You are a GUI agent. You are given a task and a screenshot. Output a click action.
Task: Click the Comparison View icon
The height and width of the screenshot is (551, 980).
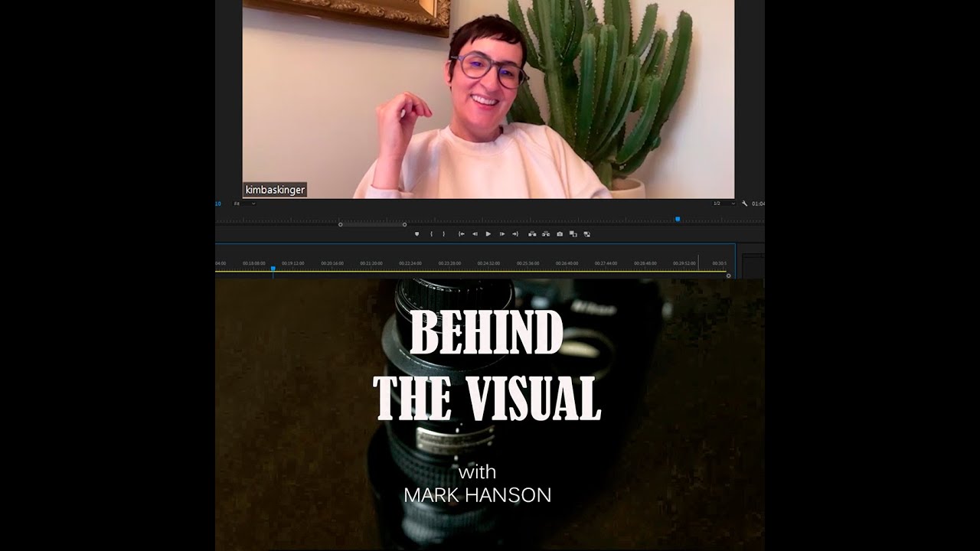573,233
